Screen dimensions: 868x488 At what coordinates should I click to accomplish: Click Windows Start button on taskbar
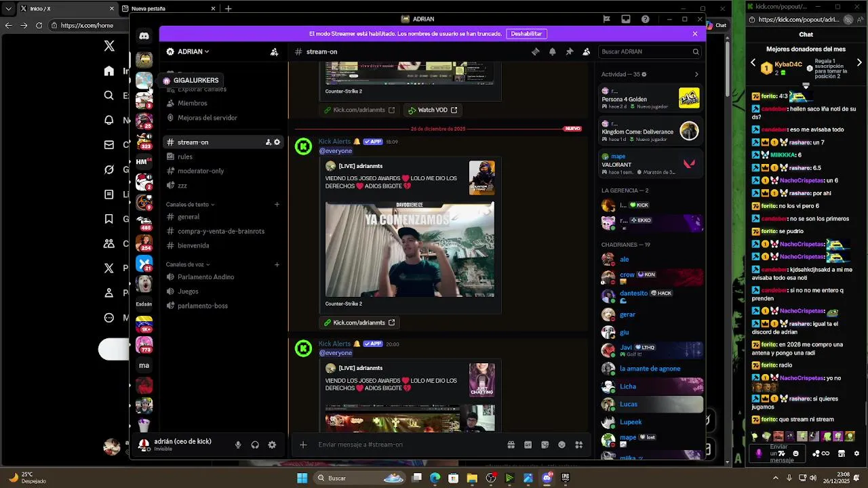click(302, 478)
